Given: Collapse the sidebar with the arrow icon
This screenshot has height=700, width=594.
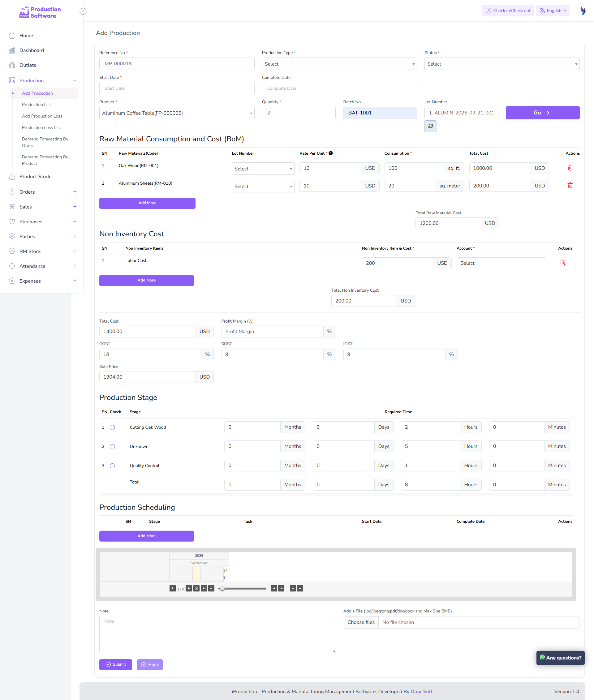Looking at the screenshot, I should 83,11.
